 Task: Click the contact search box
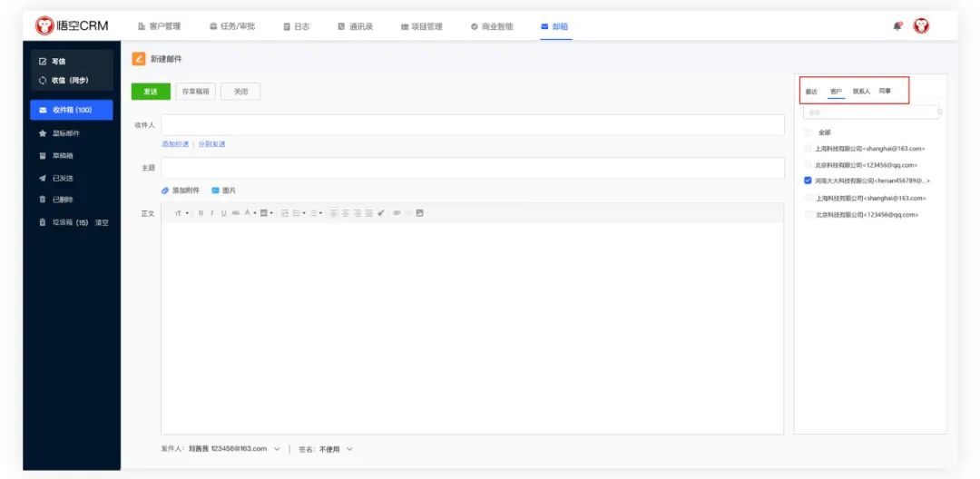coord(873,112)
